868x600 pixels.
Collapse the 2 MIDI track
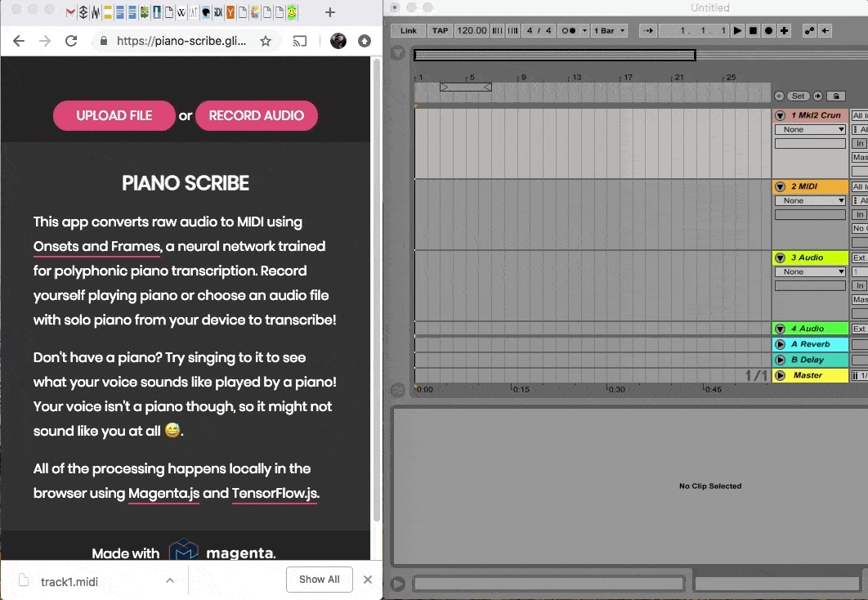tap(780, 186)
